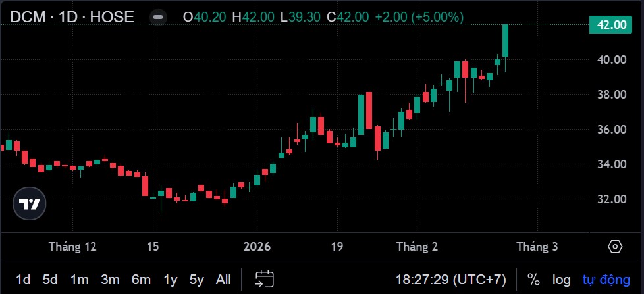This screenshot has width=644, height=294.
Task: Show the 5y date range
Action: [196, 280]
